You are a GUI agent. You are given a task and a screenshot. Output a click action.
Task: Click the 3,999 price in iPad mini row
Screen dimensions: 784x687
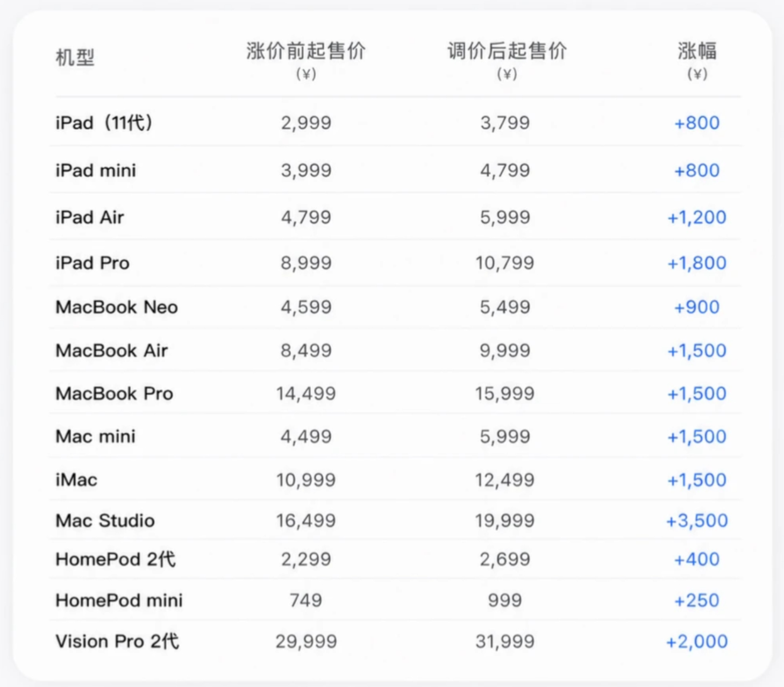pyautogui.click(x=306, y=170)
